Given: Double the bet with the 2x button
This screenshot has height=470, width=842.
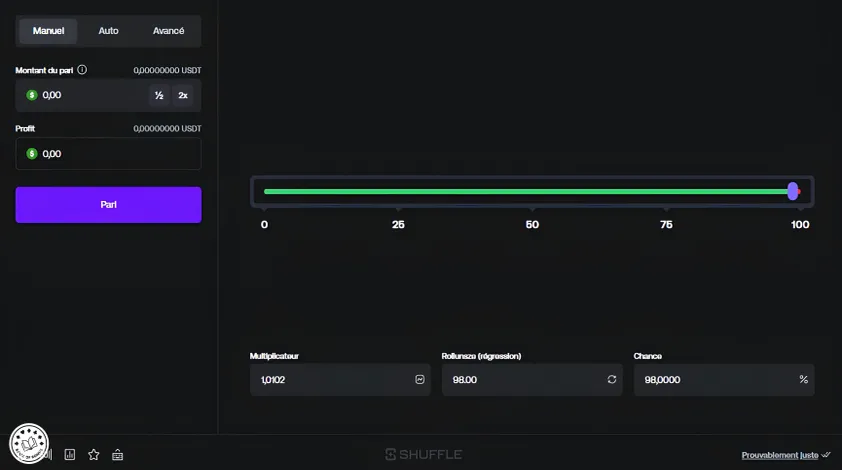Looking at the screenshot, I should point(183,95).
